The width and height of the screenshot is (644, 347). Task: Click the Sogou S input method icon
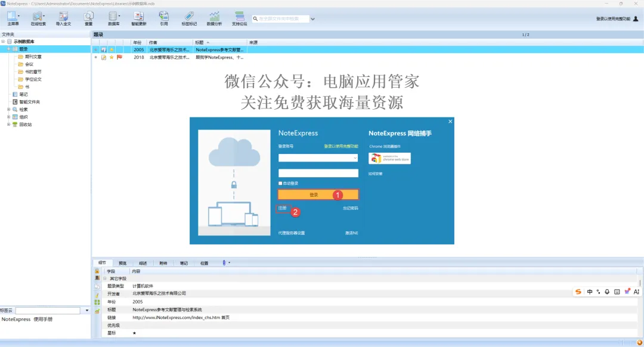point(578,292)
